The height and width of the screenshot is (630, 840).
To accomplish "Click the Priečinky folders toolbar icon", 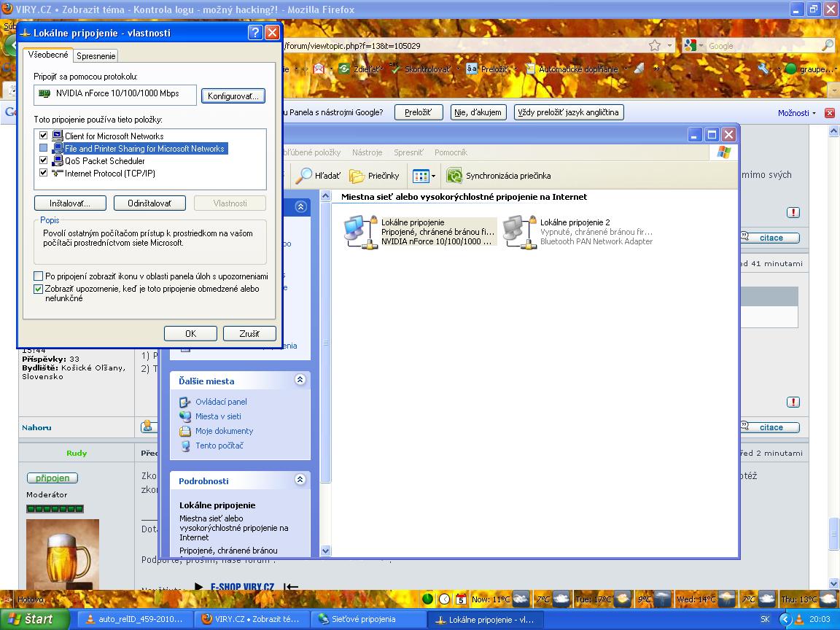I will [357, 176].
